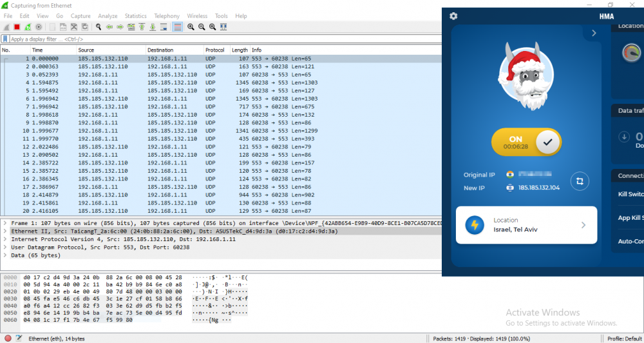This screenshot has width=644, height=343.
Task: Open the HMA settings gear
Action: (453, 16)
